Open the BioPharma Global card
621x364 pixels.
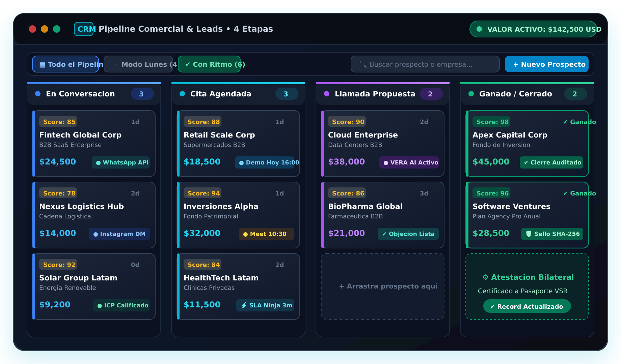(x=383, y=215)
